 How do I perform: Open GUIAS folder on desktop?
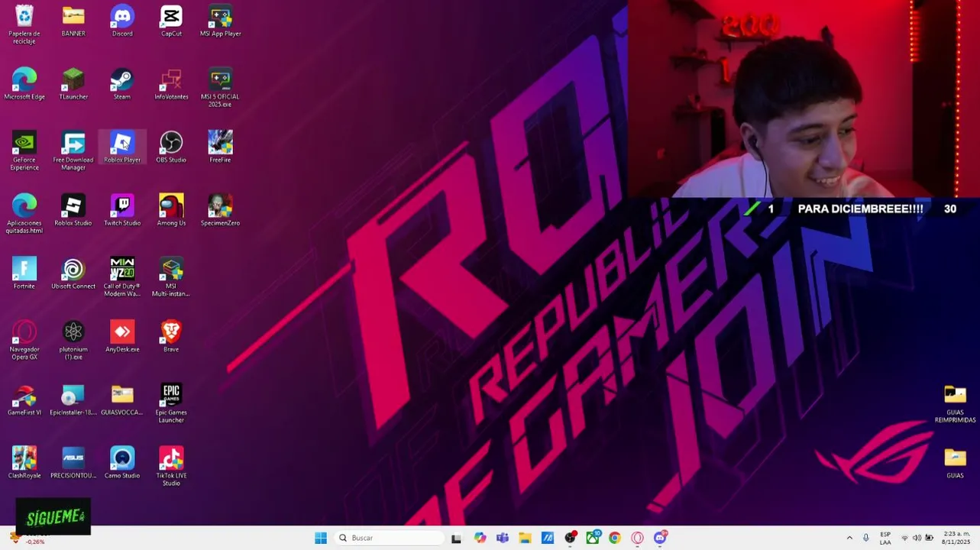tap(955, 464)
